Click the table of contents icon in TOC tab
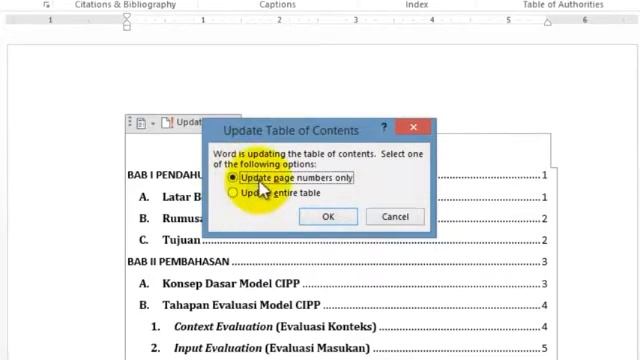Image resolution: width=640 pixels, height=360 pixels. click(x=141, y=123)
